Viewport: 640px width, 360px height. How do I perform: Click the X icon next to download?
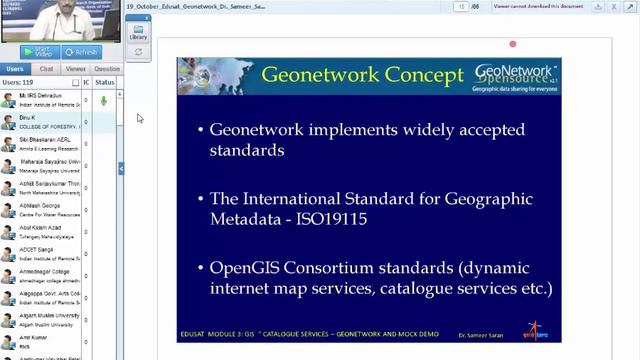point(613,7)
